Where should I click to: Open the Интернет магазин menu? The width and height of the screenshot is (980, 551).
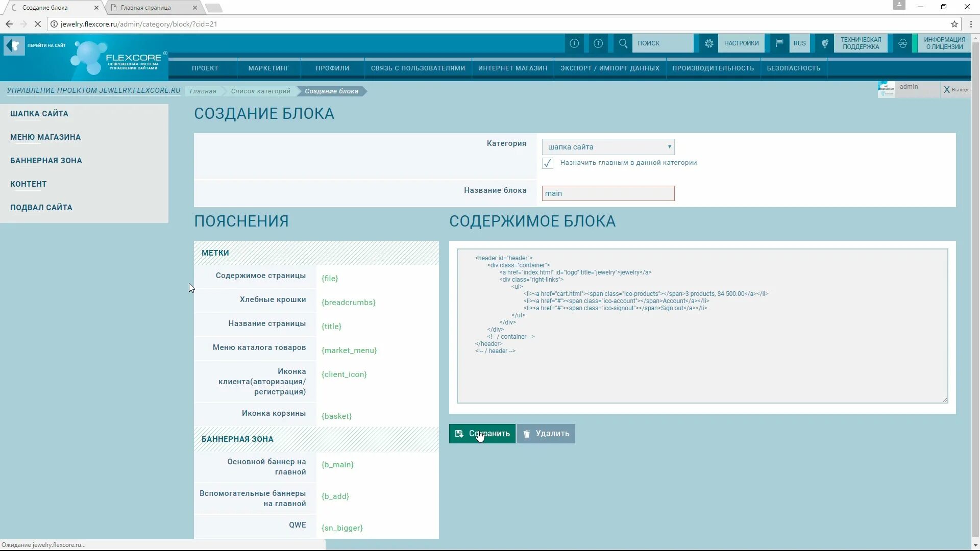click(x=512, y=68)
